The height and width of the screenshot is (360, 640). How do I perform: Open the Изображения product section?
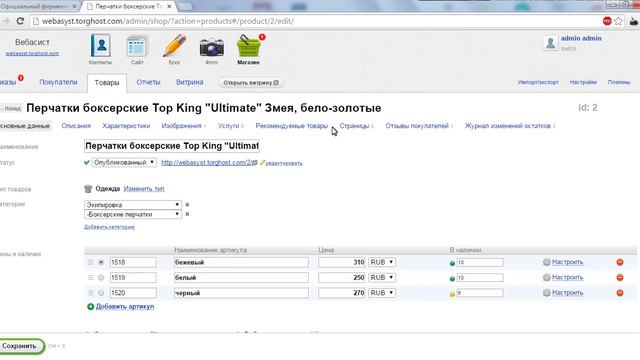tap(182, 126)
